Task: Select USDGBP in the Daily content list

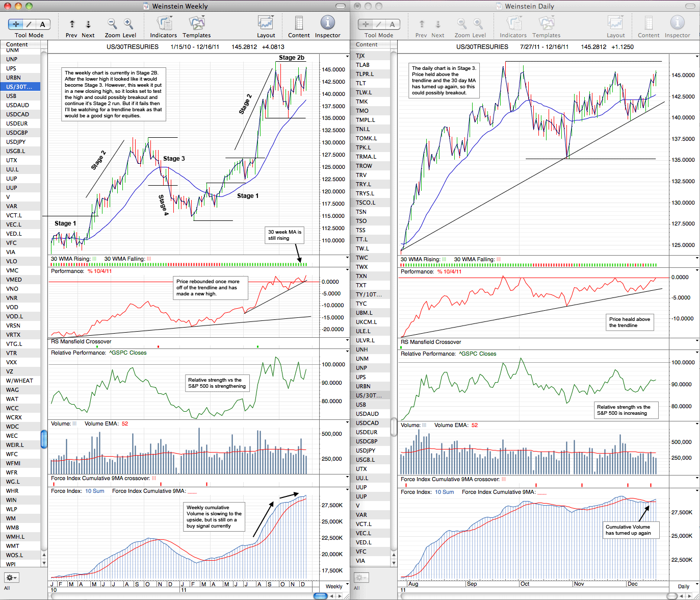Action: click(370, 441)
